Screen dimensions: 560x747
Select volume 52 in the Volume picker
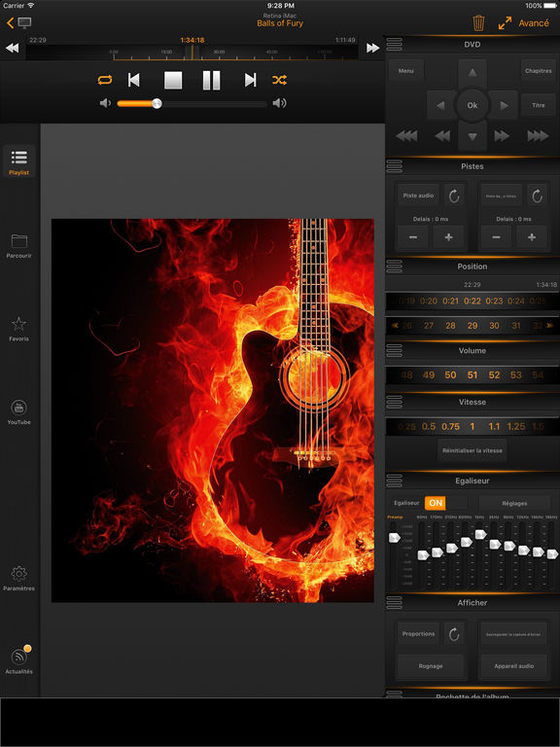click(x=494, y=375)
